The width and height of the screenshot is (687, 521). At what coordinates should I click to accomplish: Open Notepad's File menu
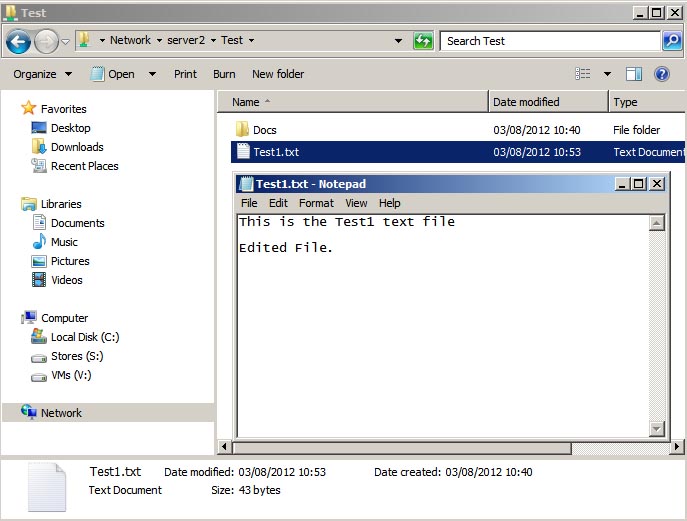click(x=249, y=203)
